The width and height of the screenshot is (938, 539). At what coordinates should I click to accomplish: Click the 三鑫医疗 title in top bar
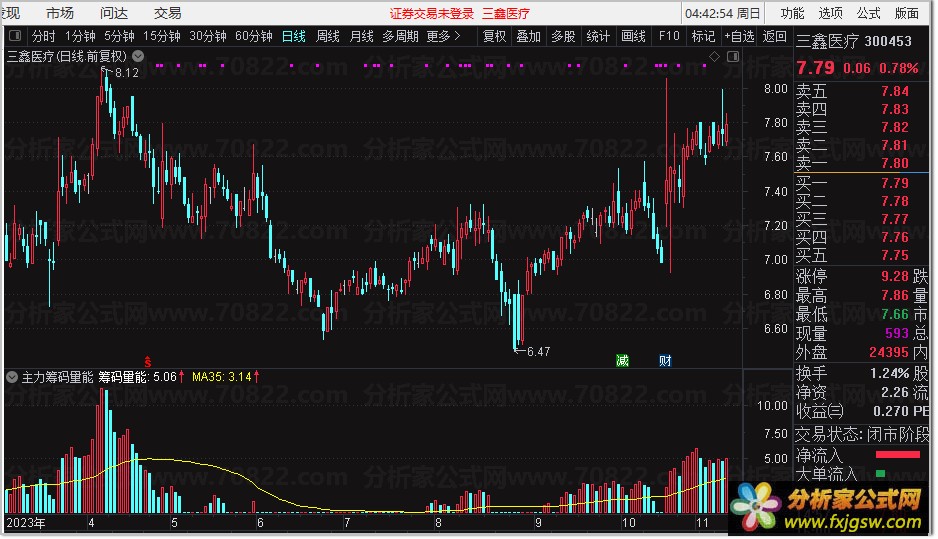pos(506,13)
